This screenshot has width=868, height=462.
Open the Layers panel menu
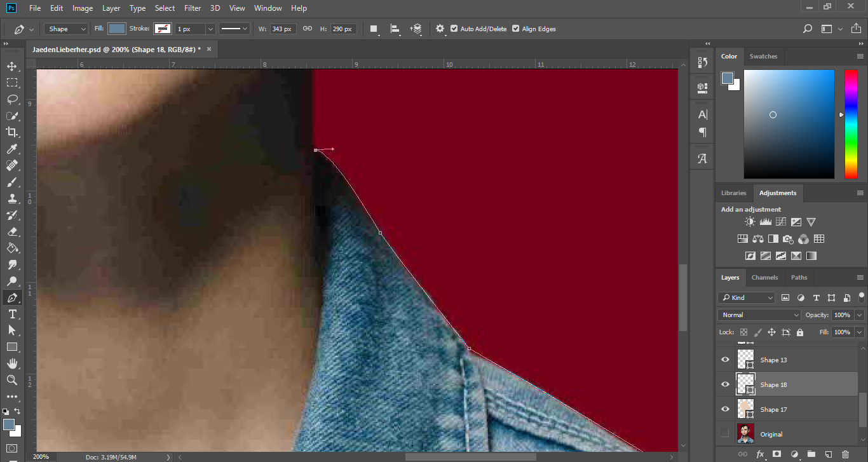tap(860, 278)
